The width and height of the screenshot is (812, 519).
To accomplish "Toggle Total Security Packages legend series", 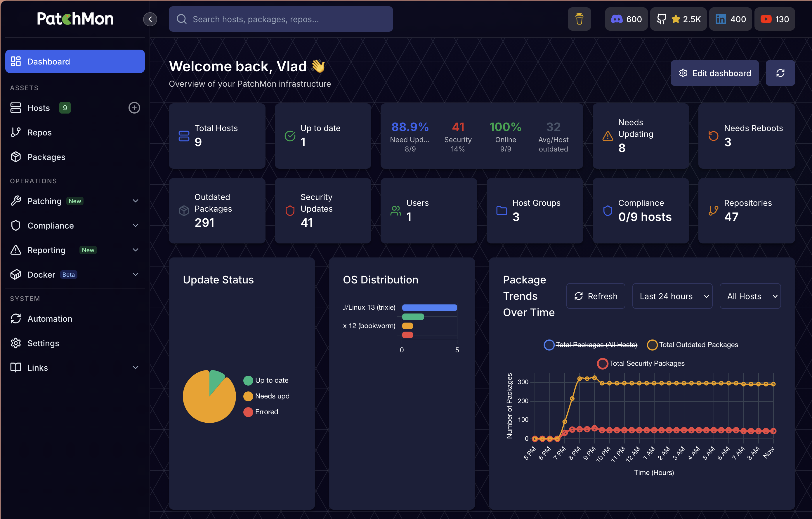I will [641, 363].
